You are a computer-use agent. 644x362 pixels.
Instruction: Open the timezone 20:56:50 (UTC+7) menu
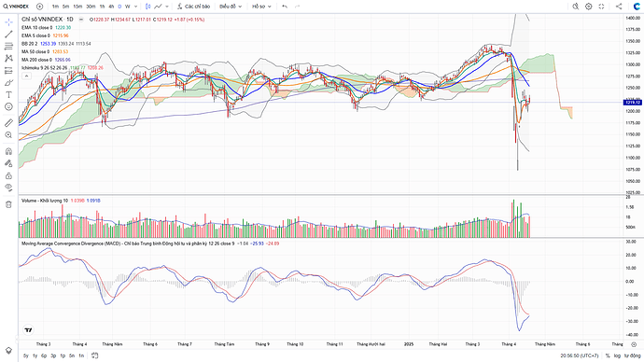pyautogui.click(x=579, y=355)
